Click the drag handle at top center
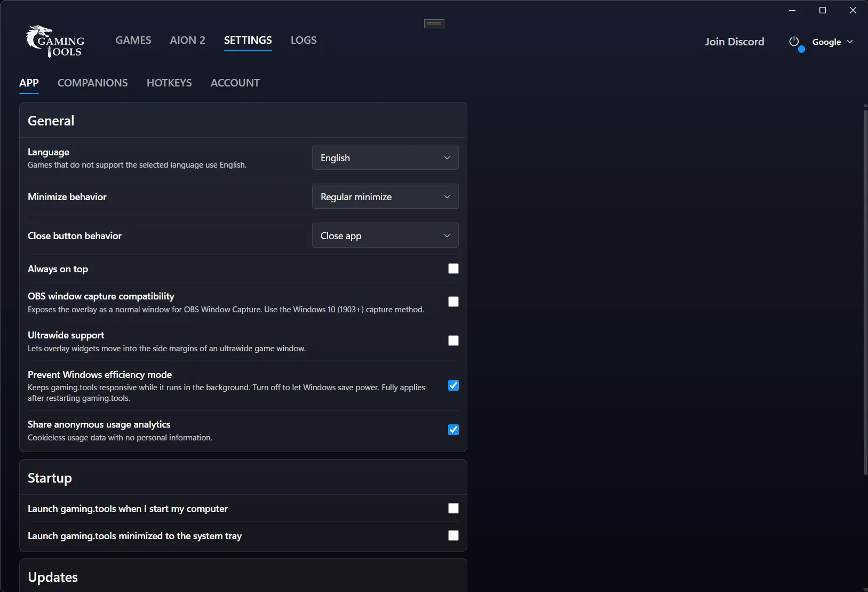 tap(434, 23)
